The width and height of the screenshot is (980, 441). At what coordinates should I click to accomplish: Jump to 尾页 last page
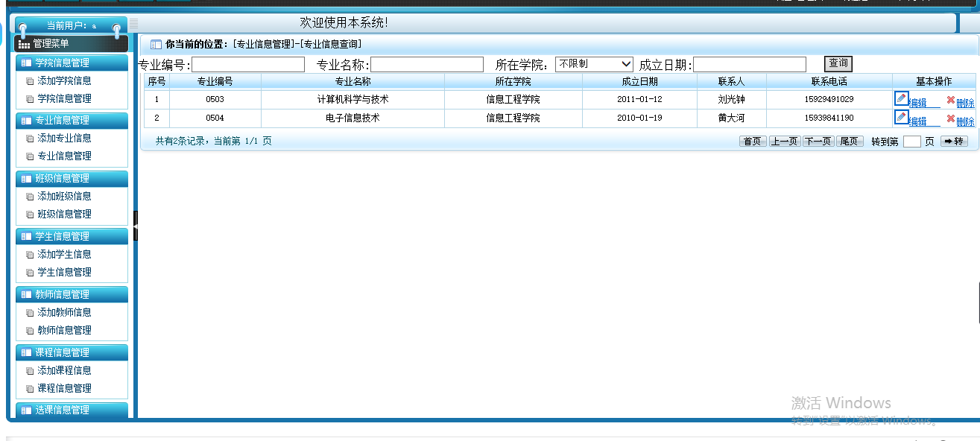click(850, 142)
